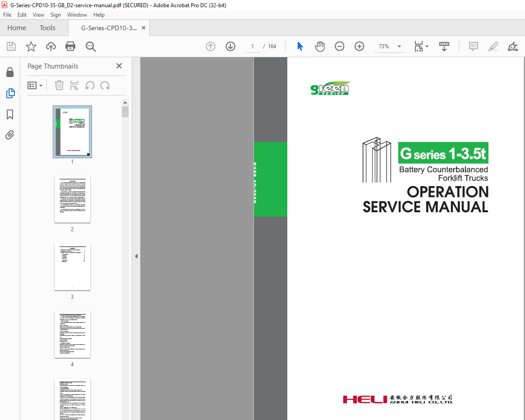Click the Save file icon
This screenshot has width=525, height=420.
[x=11, y=46]
